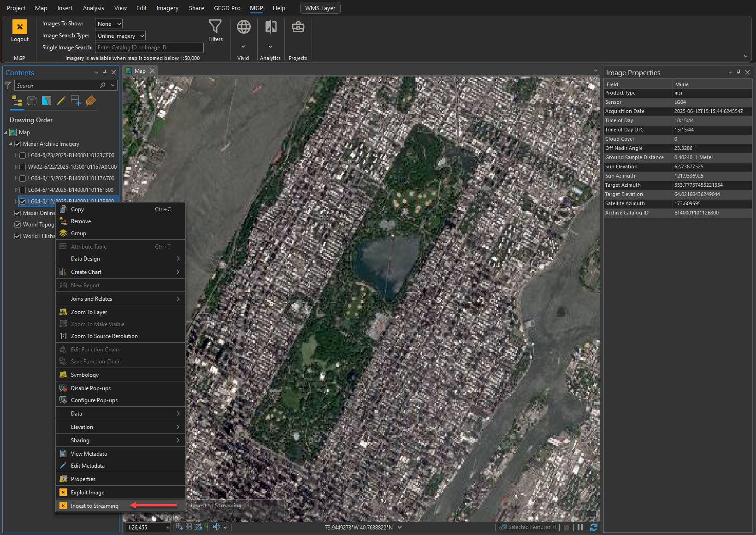Click the search magnifier in Contents

(103, 85)
